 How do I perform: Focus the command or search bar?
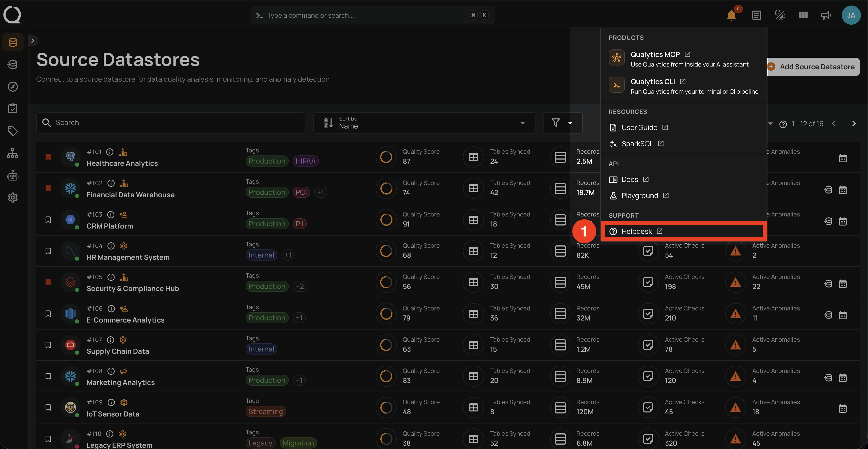pos(373,15)
